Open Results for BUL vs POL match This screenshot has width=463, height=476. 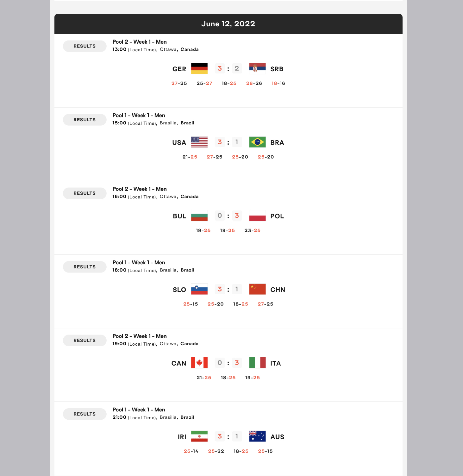click(x=85, y=193)
